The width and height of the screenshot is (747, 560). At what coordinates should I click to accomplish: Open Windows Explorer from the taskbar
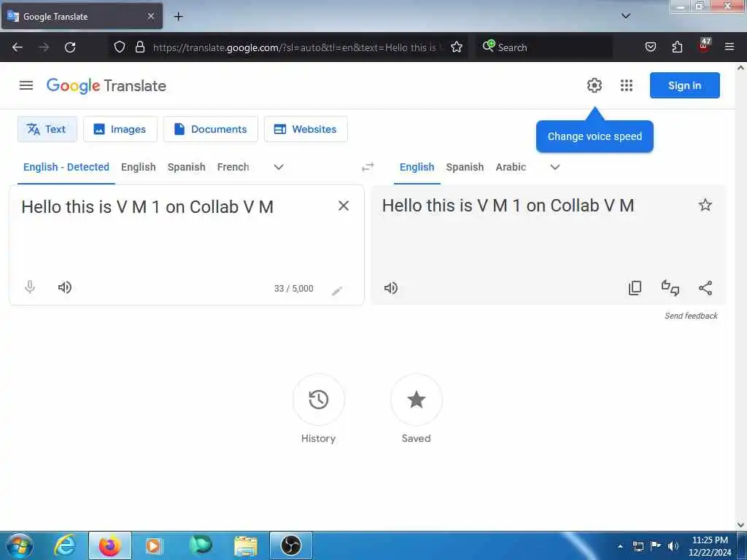point(245,545)
